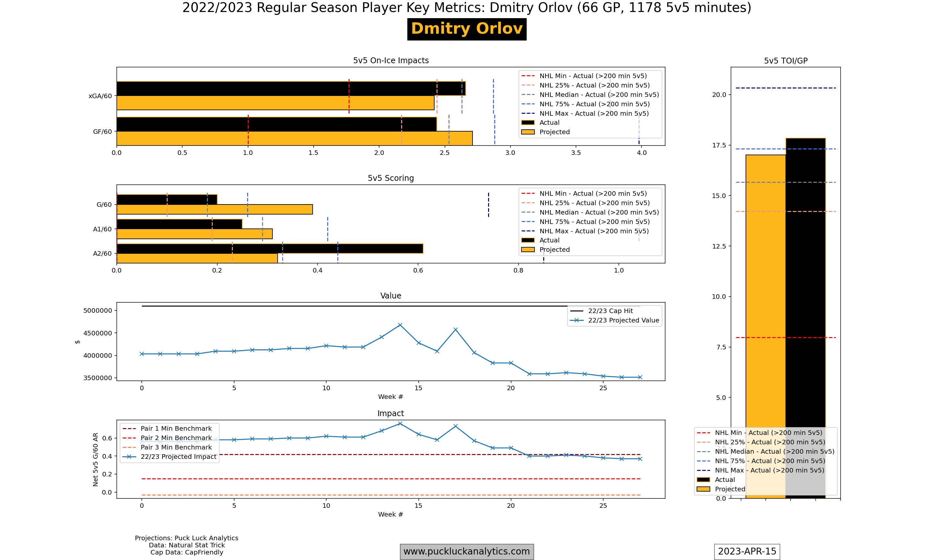The image size is (934, 560).
Task: Click the 5v5 On-Ice Impacts chart title
Action: pyautogui.click(x=391, y=60)
